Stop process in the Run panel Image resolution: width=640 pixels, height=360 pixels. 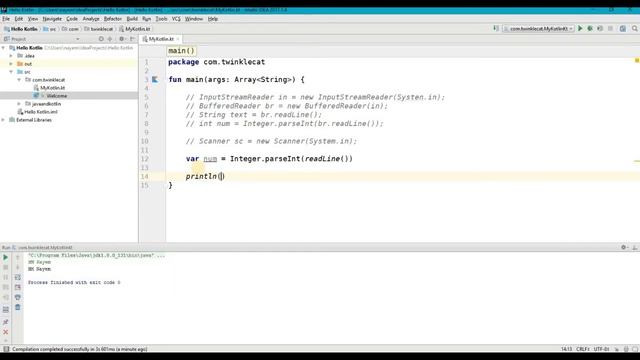click(6, 267)
